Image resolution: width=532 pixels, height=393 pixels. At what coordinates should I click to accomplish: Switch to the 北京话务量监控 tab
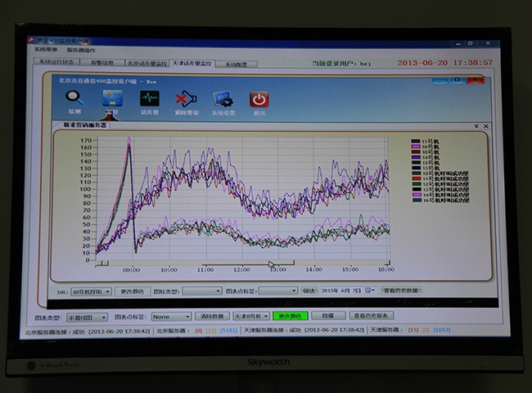click(x=146, y=63)
